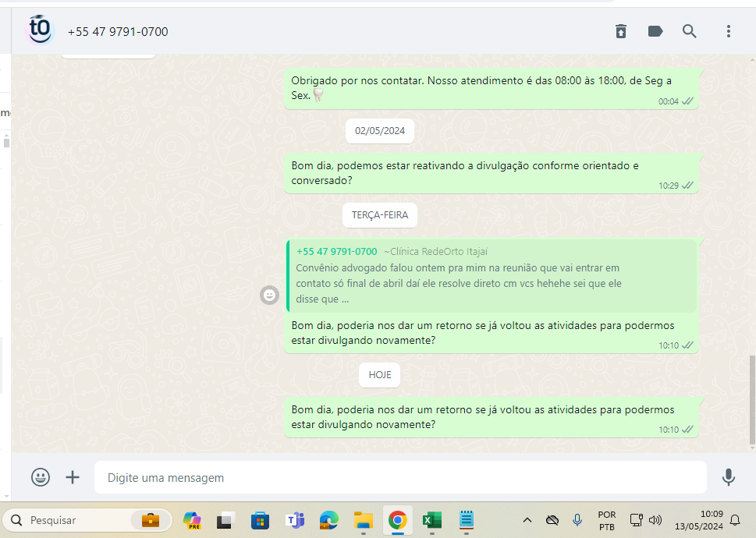Click the microphone tray icon
Image resolution: width=756 pixels, height=538 pixels.
point(577,520)
